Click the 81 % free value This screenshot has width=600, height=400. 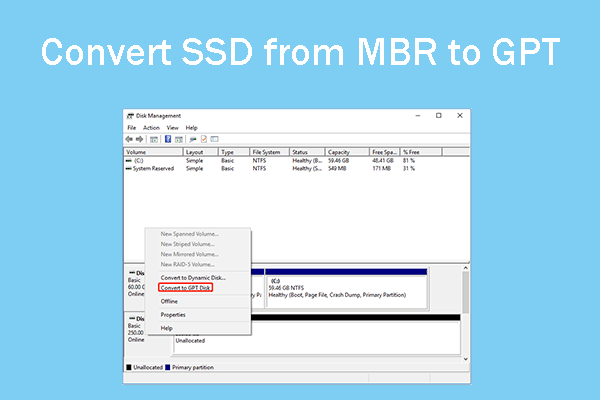409,161
